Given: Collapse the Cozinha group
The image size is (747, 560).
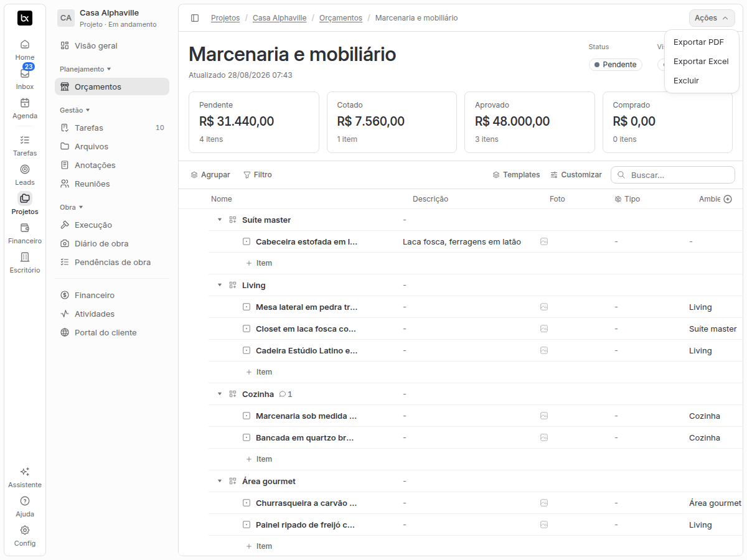Looking at the screenshot, I should click(x=219, y=394).
